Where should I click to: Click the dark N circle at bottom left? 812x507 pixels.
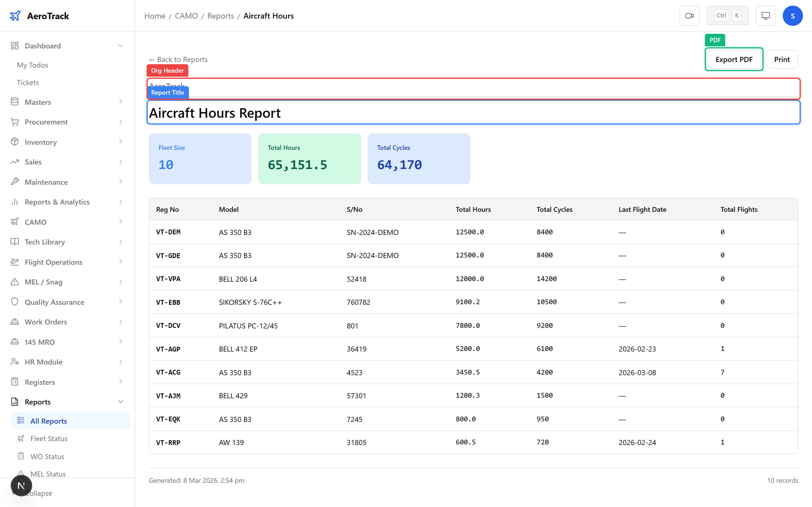click(x=21, y=486)
